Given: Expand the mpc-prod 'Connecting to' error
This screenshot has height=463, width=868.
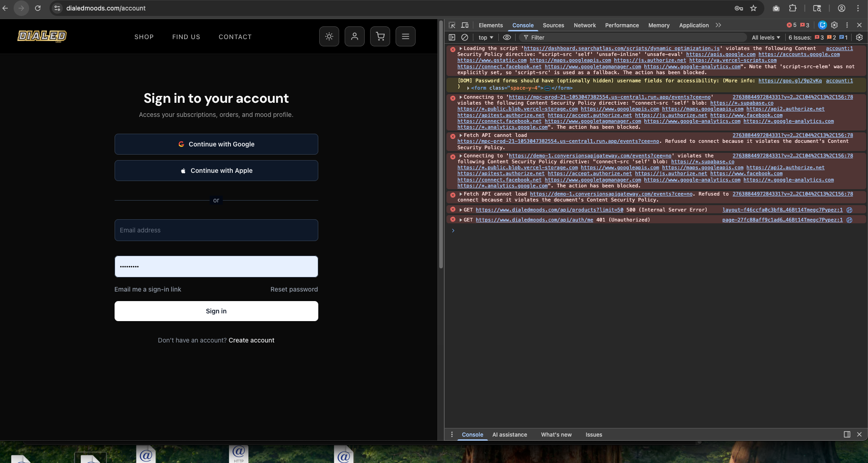Looking at the screenshot, I should [x=461, y=97].
